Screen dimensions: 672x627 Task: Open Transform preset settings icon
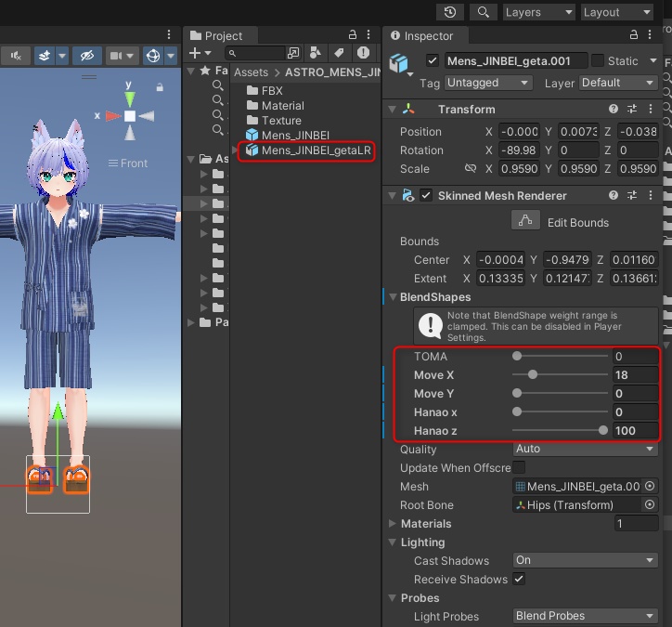[632, 109]
